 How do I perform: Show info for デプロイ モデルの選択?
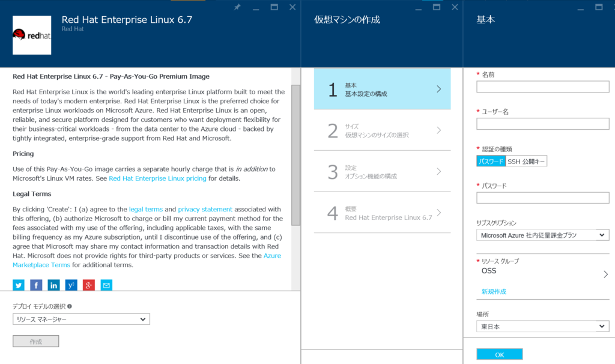tap(70, 306)
